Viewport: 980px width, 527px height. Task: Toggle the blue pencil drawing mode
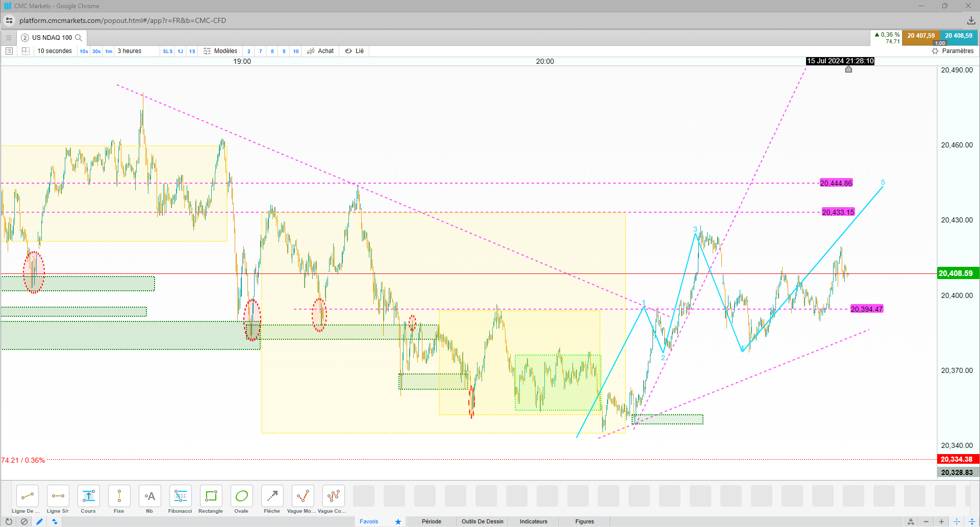click(39, 521)
